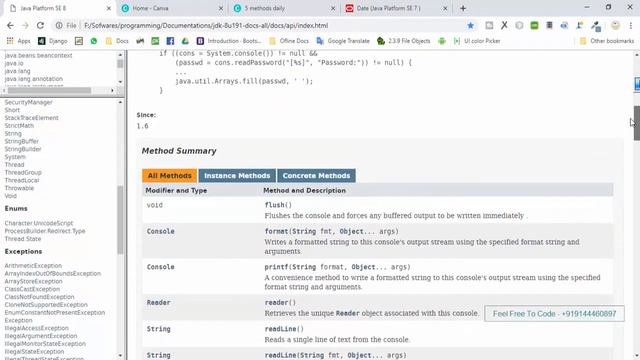640x360 pixels.
Task: Click the forward navigation arrow
Action: (x=25, y=25)
